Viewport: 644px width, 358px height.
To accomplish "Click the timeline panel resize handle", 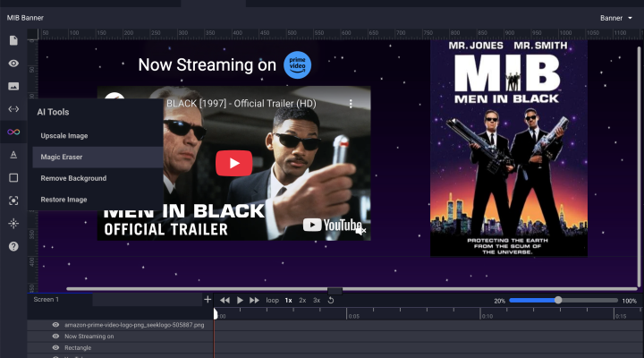I will (335, 292).
